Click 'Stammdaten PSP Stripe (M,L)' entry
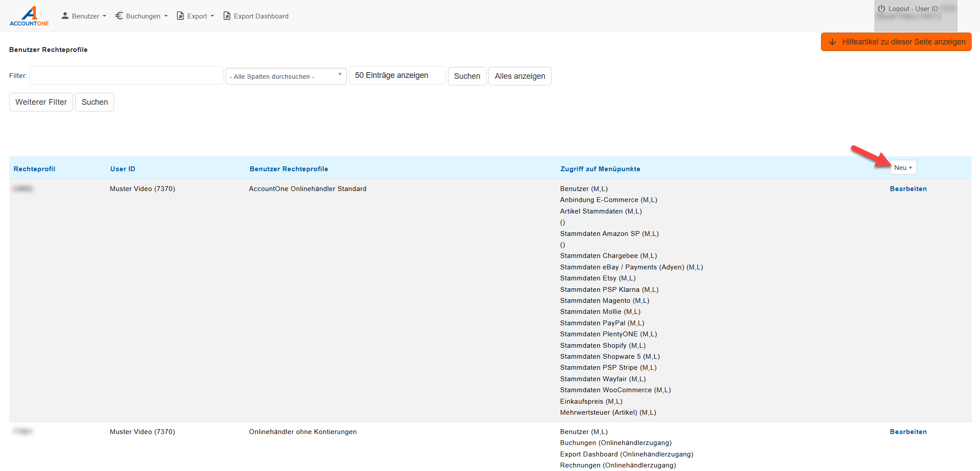The image size is (980, 471). click(608, 368)
